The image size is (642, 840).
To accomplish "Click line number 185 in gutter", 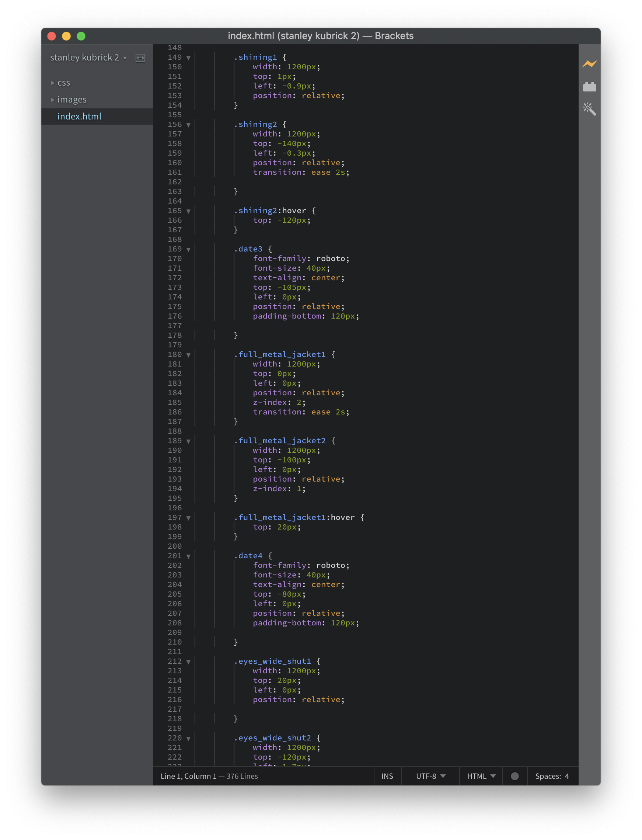I will click(x=175, y=402).
